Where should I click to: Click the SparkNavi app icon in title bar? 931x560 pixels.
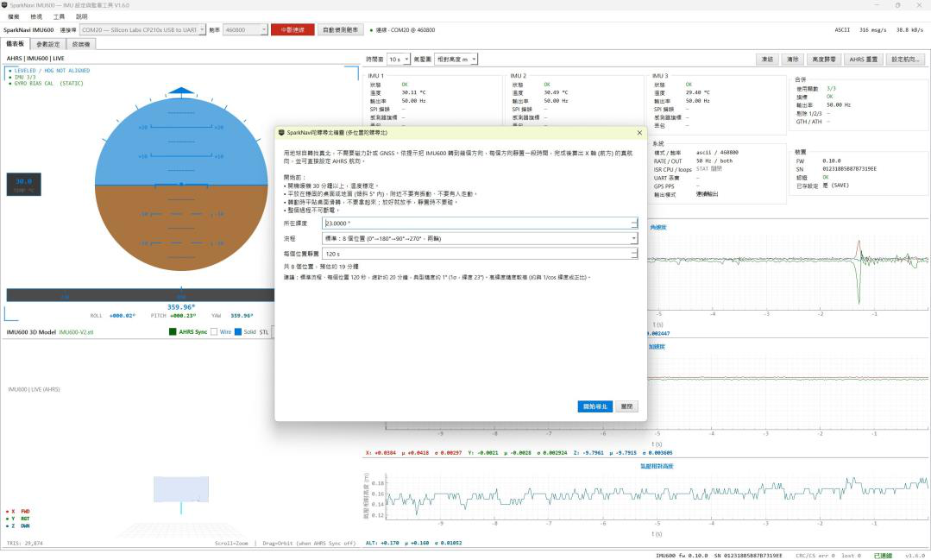pos(4,5)
